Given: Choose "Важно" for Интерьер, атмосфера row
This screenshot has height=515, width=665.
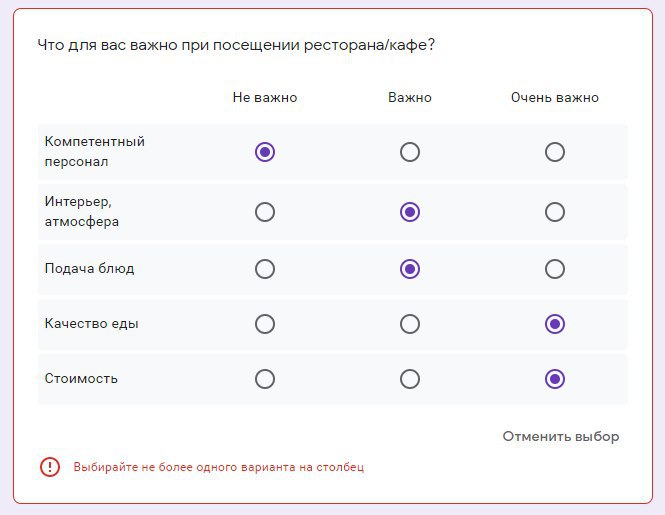Looking at the screenshot, I should pos(410,212).
